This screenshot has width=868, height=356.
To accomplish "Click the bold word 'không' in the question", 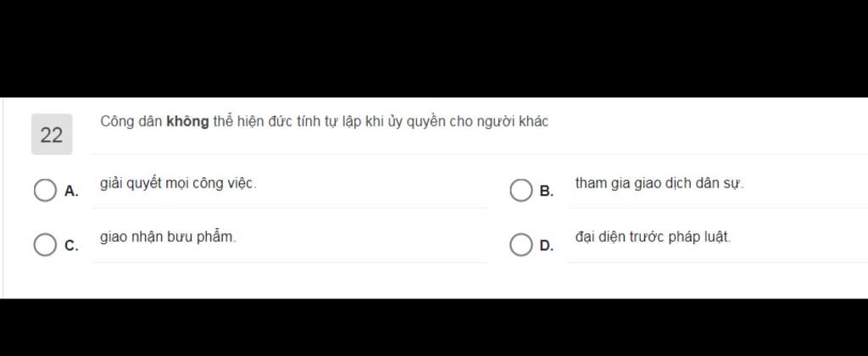I will point(187,122).
